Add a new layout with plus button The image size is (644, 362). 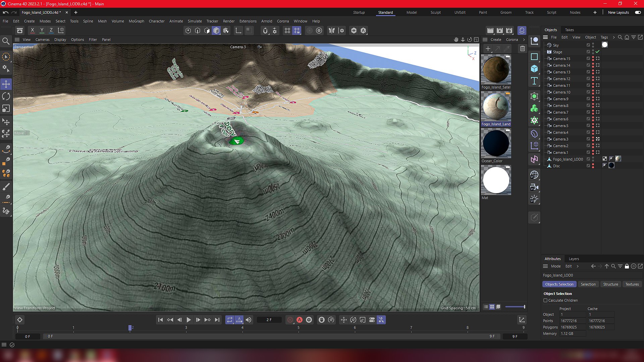pyautogui.click(x=595, y=12)
